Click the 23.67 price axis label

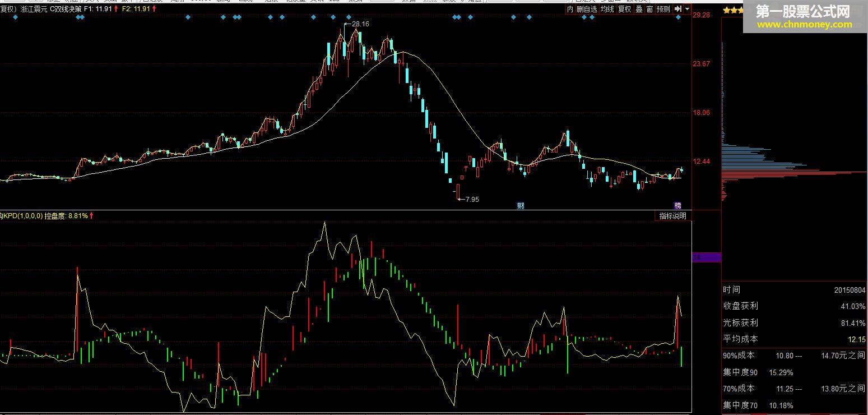click(702, 64)
